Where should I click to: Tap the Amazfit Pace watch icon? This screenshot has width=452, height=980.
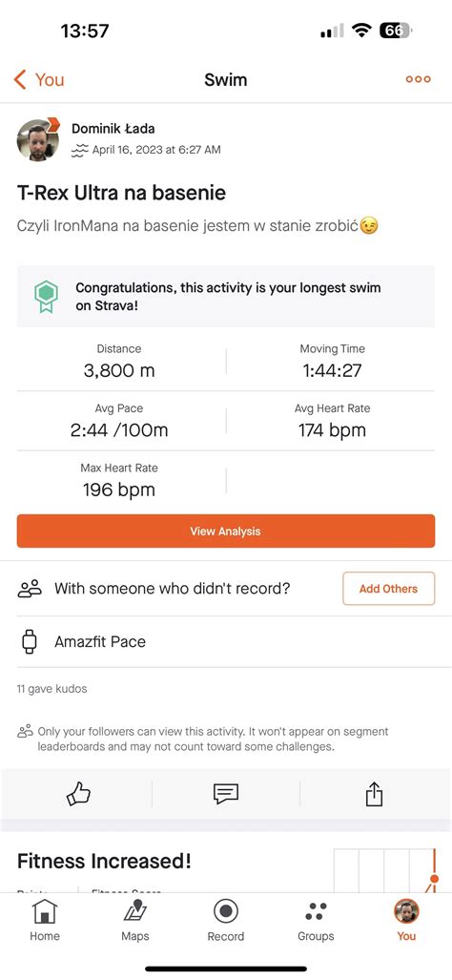click(30, 642)
